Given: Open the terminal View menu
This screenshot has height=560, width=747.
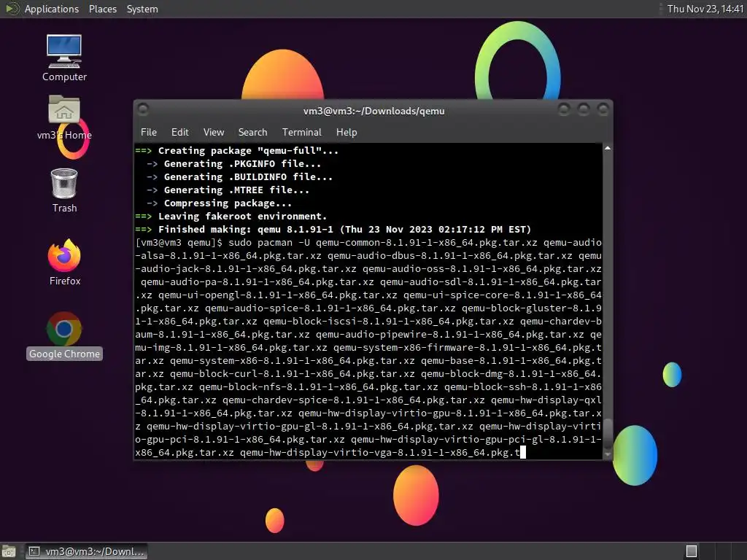Looking at the screenshot, I should [x=214, y=132].
